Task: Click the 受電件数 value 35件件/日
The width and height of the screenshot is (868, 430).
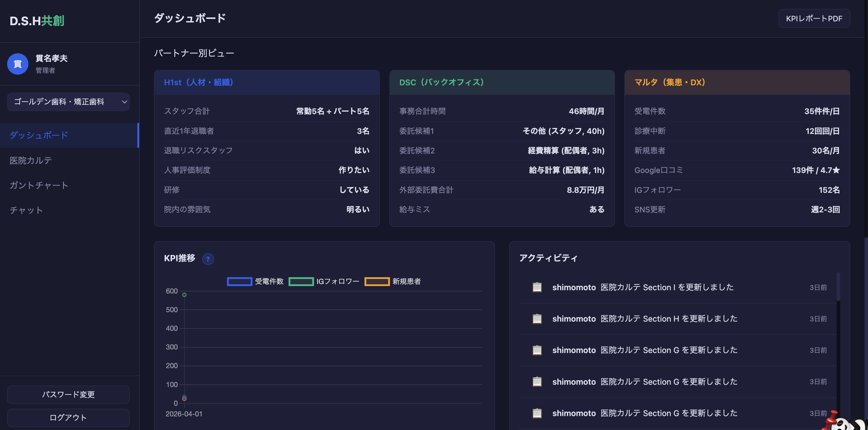Action: click(822, 111)
